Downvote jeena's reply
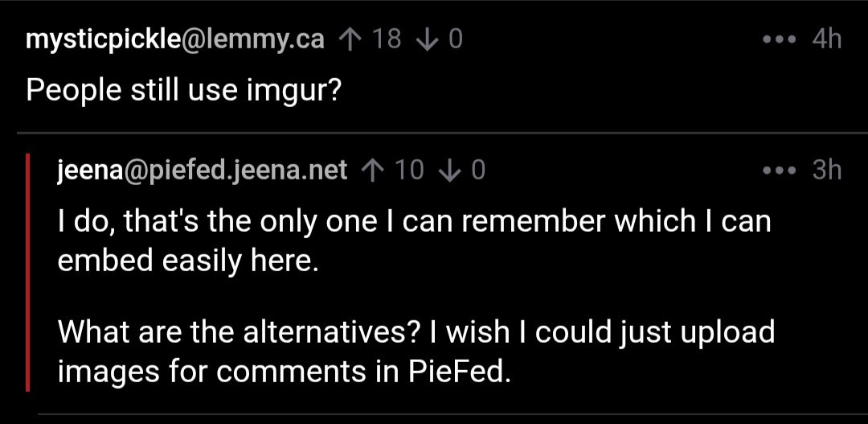Screen dimensions: 868x424 [450, 170]
